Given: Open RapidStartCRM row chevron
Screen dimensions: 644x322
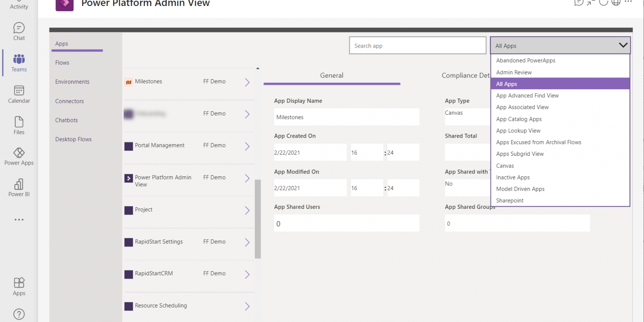Looking at the screenshot, I should 247,275.
